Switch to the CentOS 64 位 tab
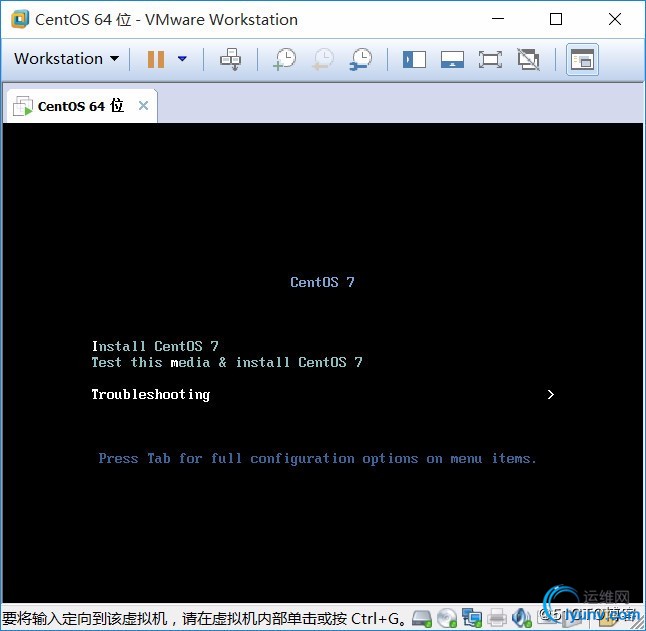Viewport: 646px width, 631px height. click(x=81, y=106)
